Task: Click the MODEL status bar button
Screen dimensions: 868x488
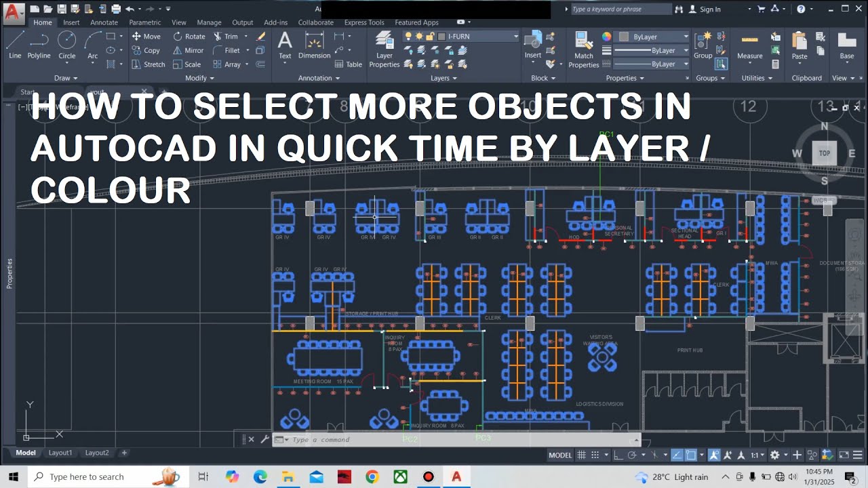Action: point(560,455)
